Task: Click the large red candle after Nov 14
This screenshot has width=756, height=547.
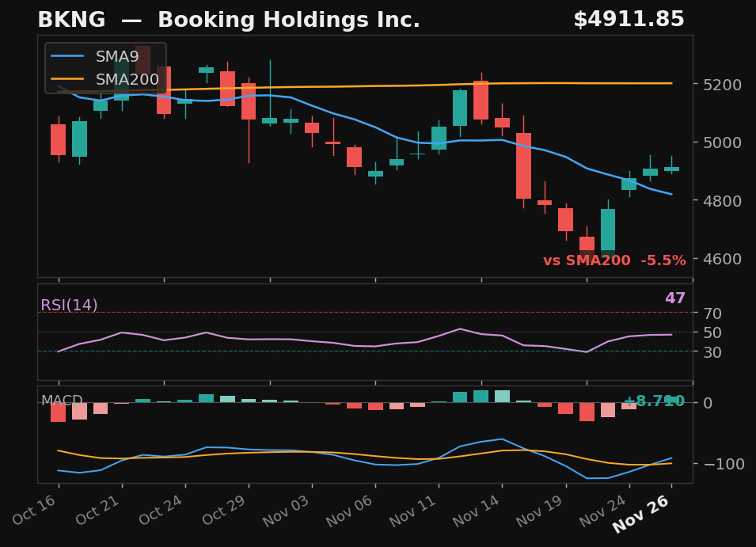Action: 523,165
